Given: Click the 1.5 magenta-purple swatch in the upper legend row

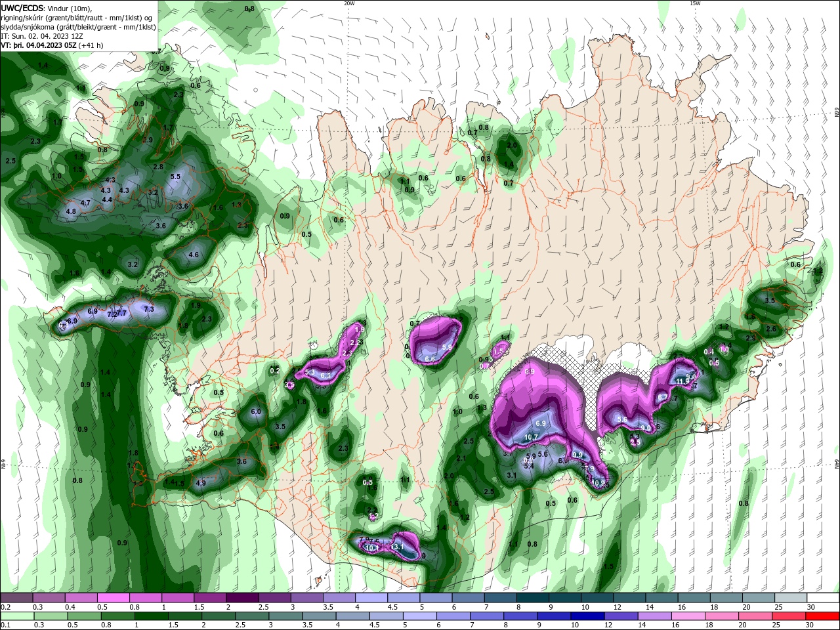Looking at the screenshot, I should (x=210, y=598).
